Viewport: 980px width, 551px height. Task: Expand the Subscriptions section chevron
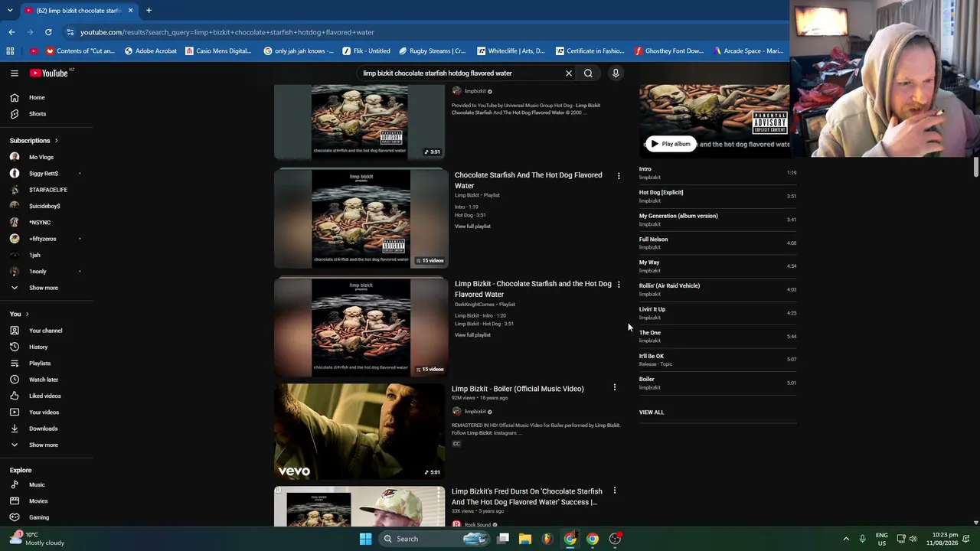point(56,141)
